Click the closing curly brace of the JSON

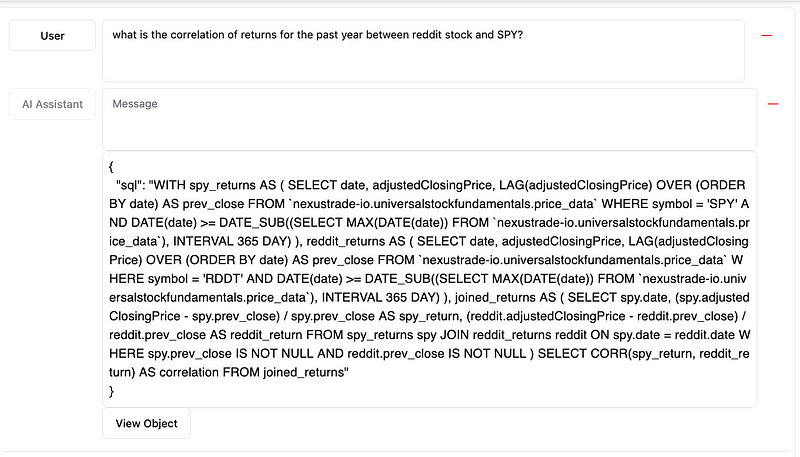111,391
